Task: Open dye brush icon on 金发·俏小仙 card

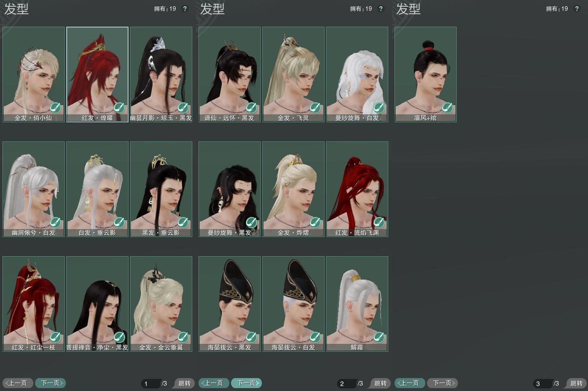Action: [55, 108]
